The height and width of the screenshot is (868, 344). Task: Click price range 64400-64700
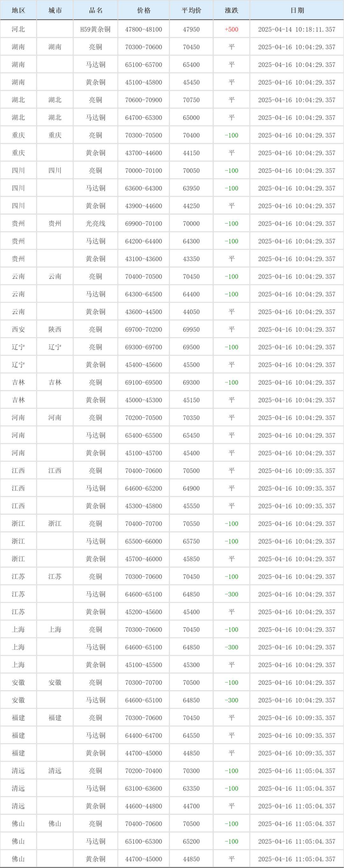(x=144, y=736)
